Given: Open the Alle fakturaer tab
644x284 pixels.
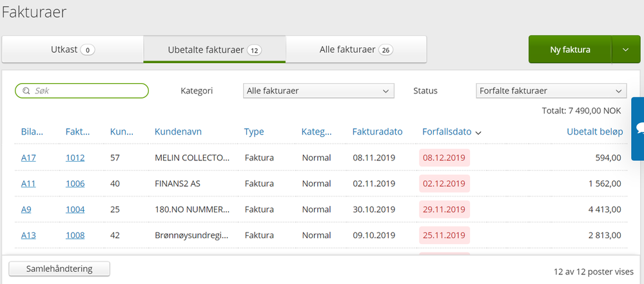Looking at the screenshot, I should pyautogui.click(x=356, y=50).
